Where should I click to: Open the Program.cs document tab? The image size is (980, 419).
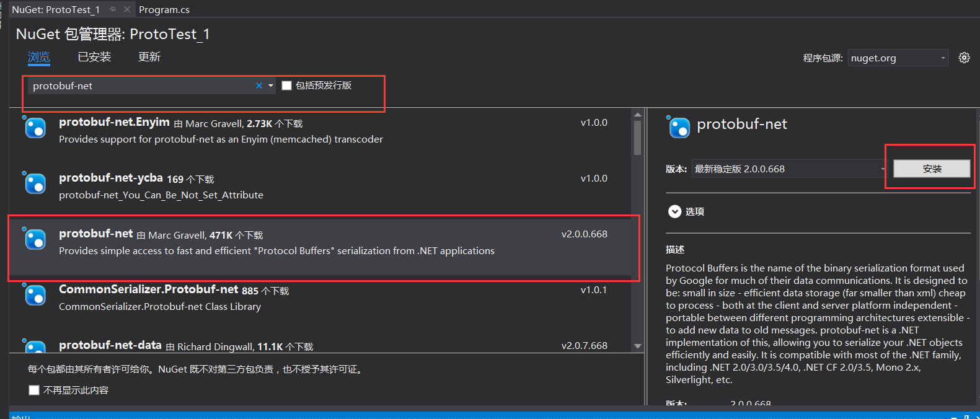pos(164,9)
